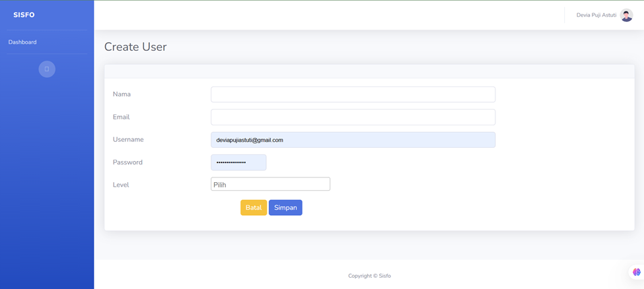Click the Level field label
The image size is (644, 289).
point(121,185)
